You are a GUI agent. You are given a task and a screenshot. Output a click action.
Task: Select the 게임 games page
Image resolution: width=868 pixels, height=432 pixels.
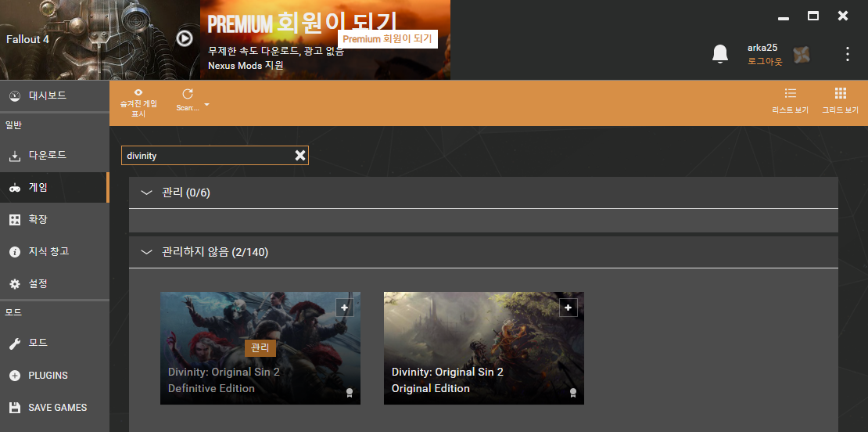pyautogui.click(x=54, y=187)
